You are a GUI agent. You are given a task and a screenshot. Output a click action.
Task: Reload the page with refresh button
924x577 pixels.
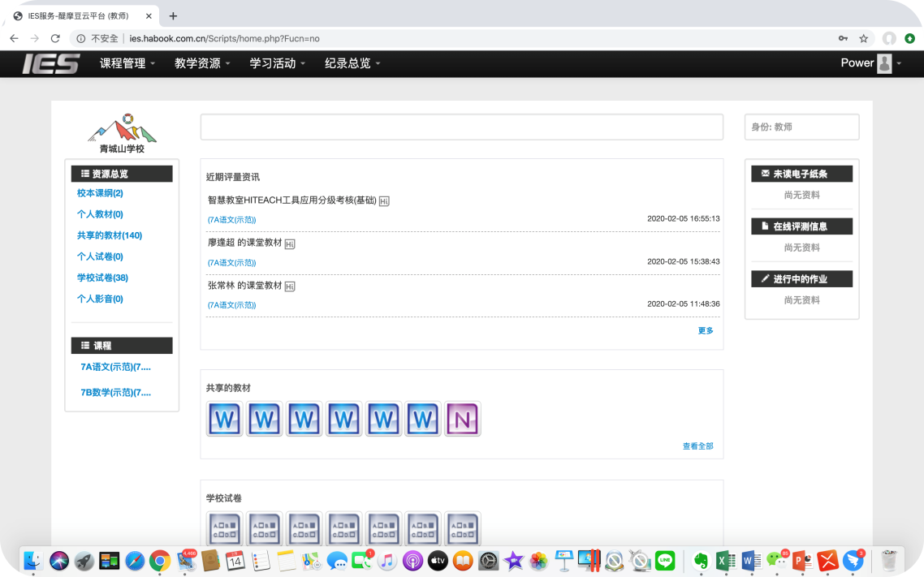(x=55, y=38)
